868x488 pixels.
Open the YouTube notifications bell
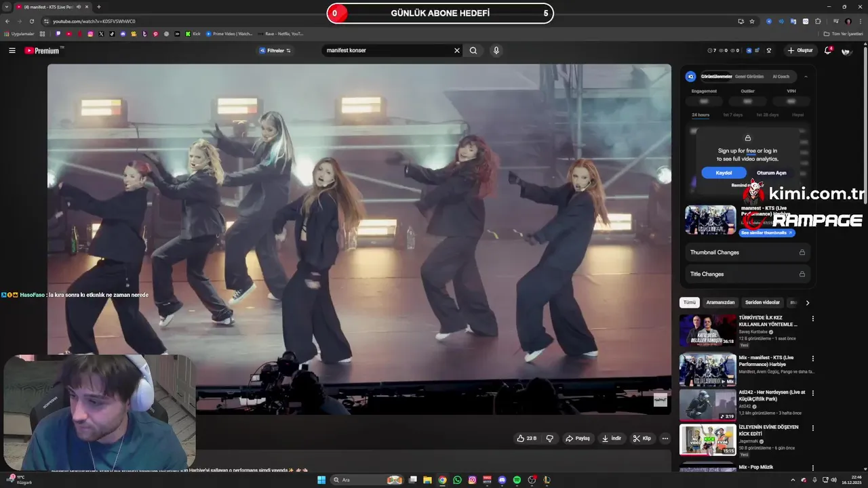[x=827, y=50]
